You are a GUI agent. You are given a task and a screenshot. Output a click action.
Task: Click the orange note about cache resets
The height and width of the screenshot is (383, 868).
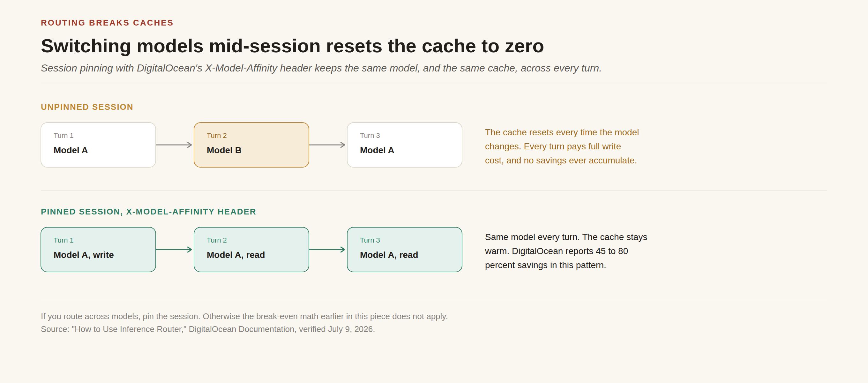[x=562, y=146]
